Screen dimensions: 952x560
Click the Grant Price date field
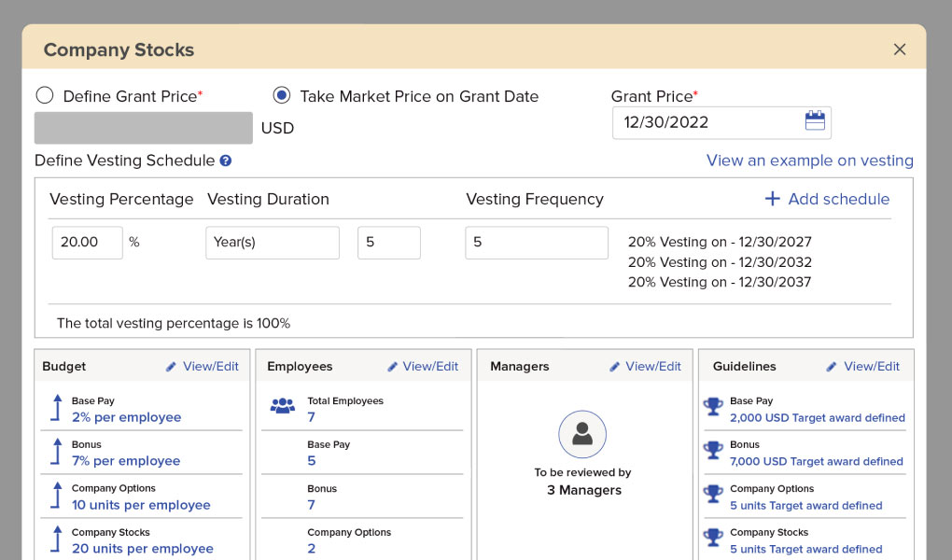tap(706, 122)
